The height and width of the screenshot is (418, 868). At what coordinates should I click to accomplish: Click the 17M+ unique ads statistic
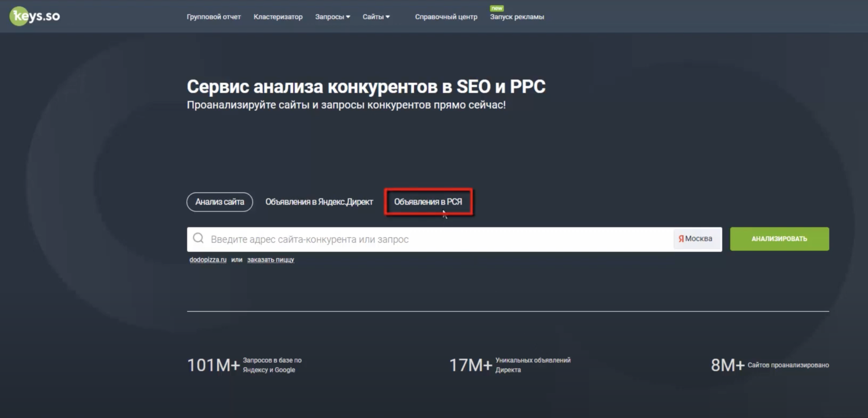[x=510, y=365]
